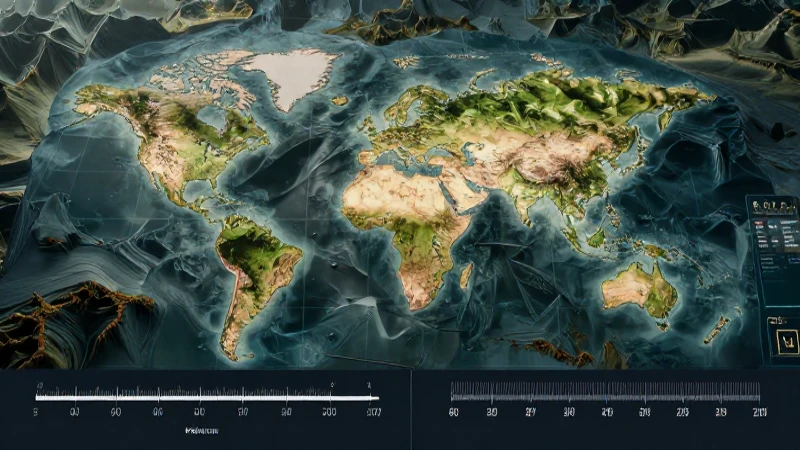Screen dimensions: 800x450
Task: Click the right end of the white scale bar
Action: tap(377, 398)
